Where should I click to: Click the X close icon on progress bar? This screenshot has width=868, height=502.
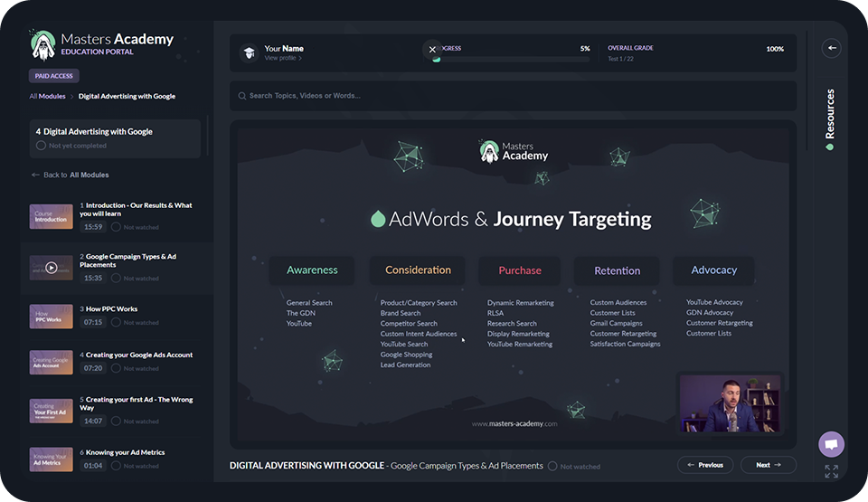[432, 50]
